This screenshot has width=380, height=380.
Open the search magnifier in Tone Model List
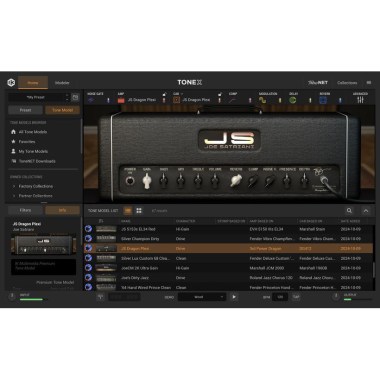click(349, 211)
